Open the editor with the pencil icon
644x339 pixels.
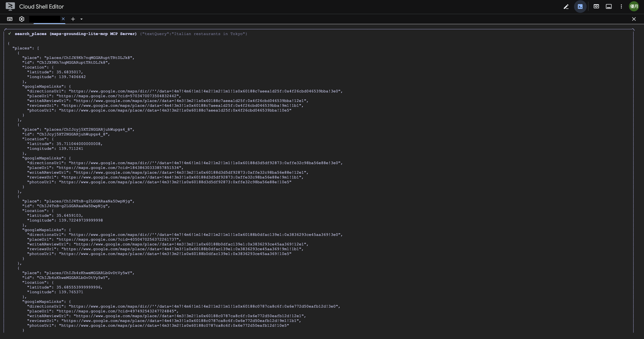[566, 7]
